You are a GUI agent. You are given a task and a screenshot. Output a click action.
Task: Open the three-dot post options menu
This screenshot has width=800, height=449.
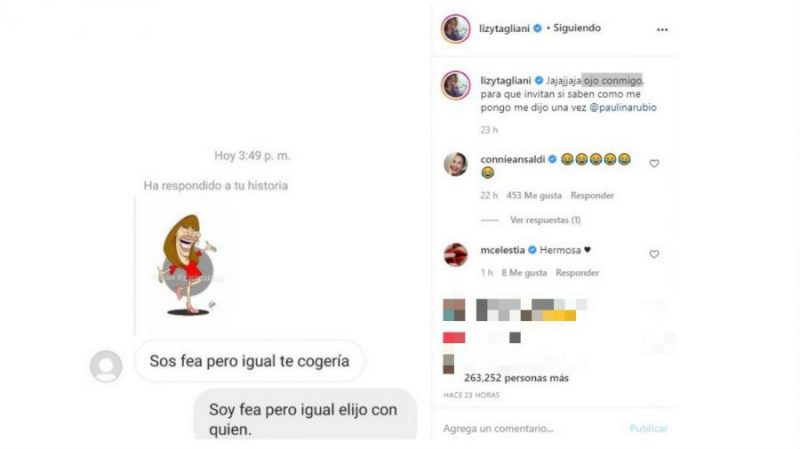[x=662, y=30]
